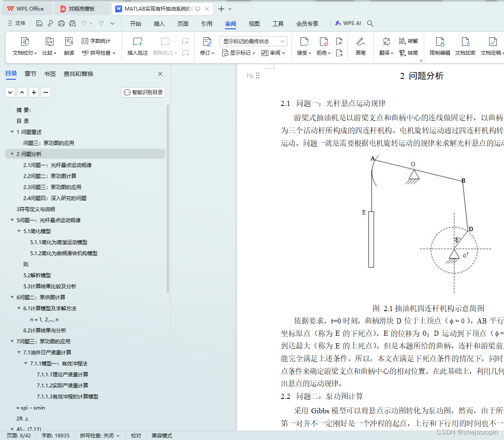Open the 文件 file menu
This screenshot has height=440, width=504.
tap(17, 23)
